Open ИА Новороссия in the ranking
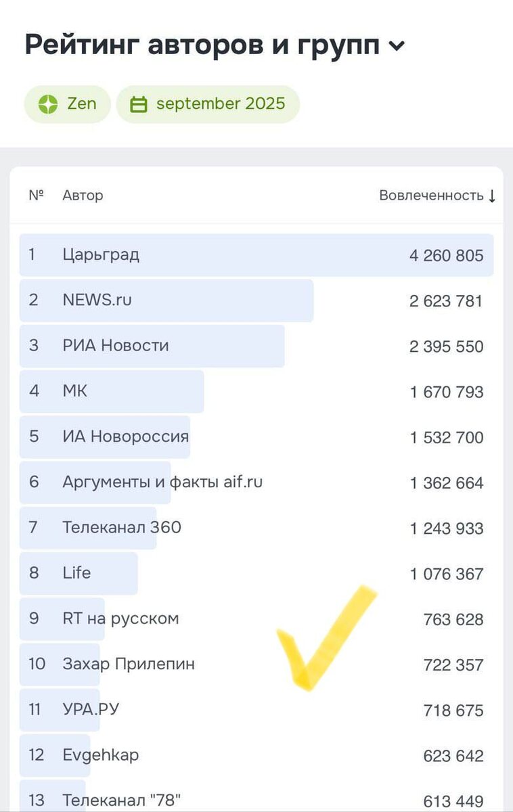 coord(256,436)
